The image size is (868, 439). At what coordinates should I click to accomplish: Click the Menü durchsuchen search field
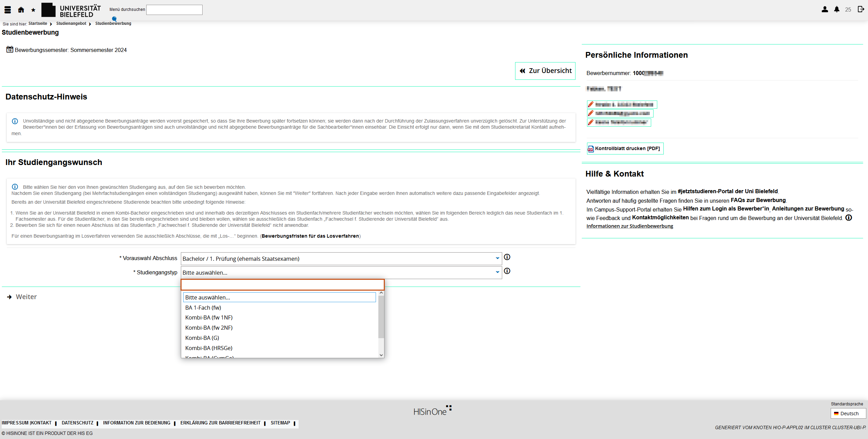[x=174, y=10]
